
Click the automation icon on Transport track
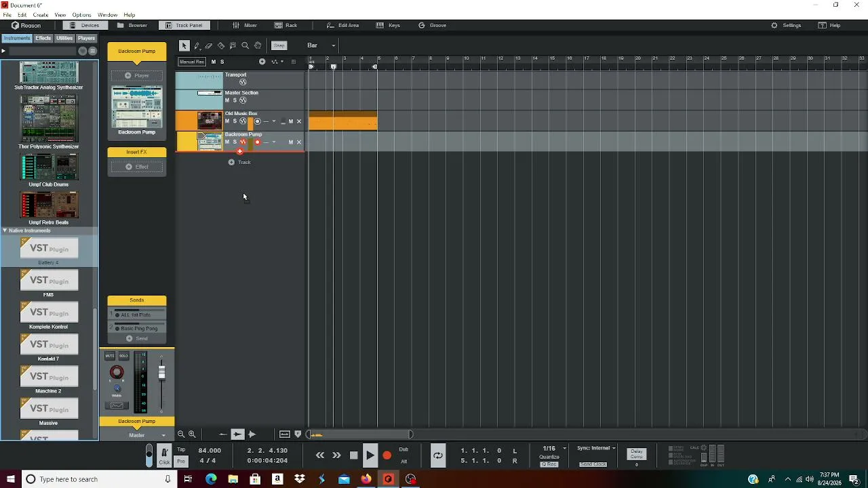tap(243, 82)
